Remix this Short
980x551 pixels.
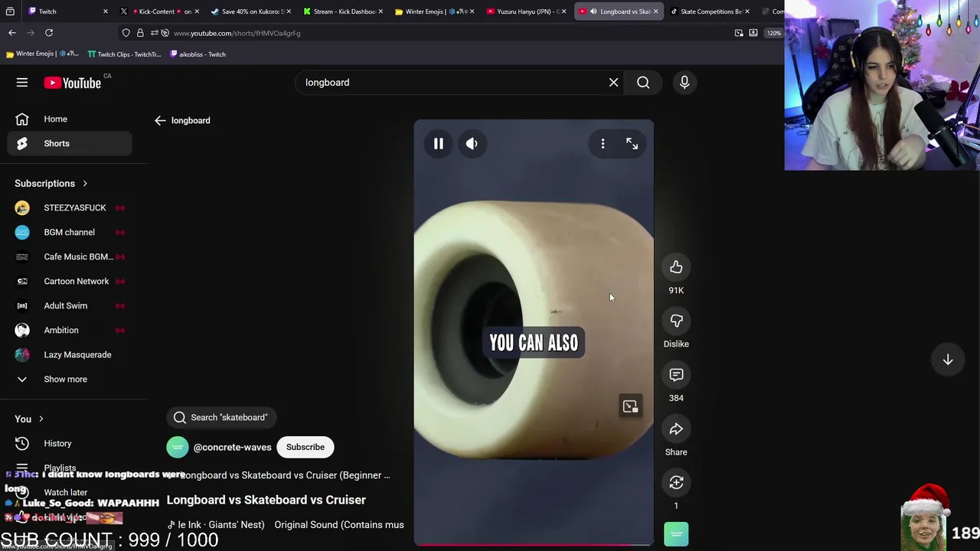(676, 483)
